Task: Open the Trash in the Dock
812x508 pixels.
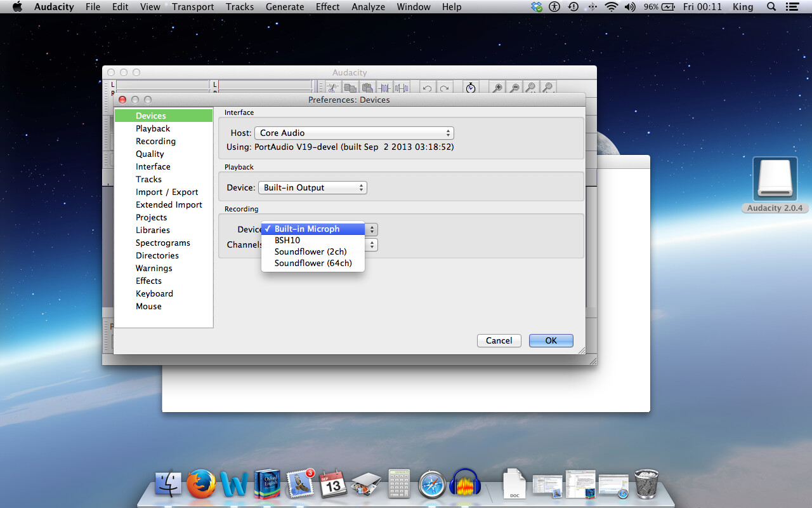Action: click(x=646, y=485)
